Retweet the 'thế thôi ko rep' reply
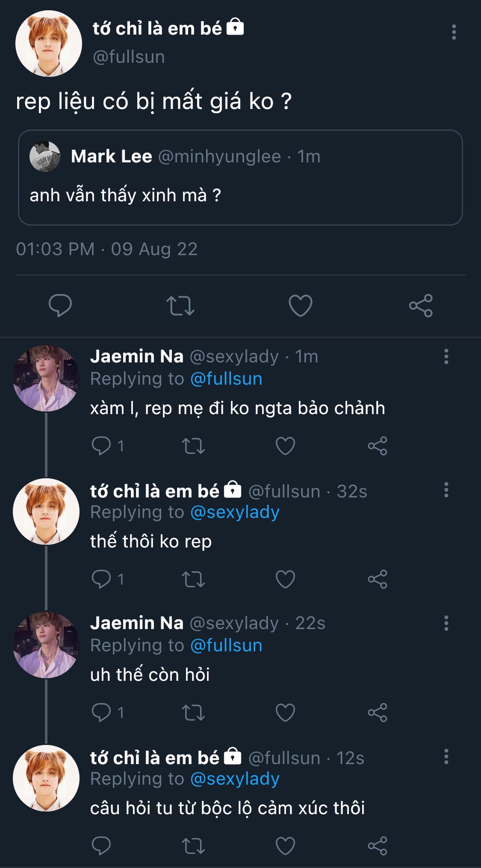481x868 pixels. (x=193, y=579)
